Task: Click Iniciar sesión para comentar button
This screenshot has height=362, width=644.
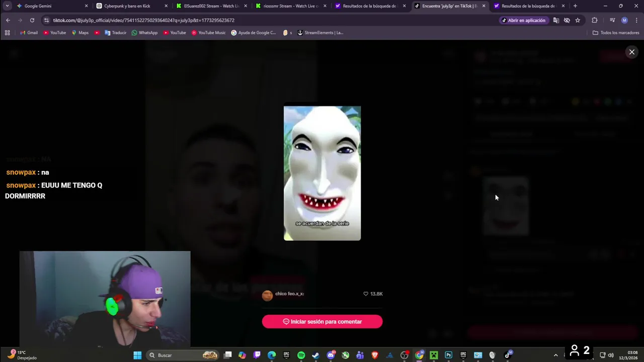Action: coord(322,322)
